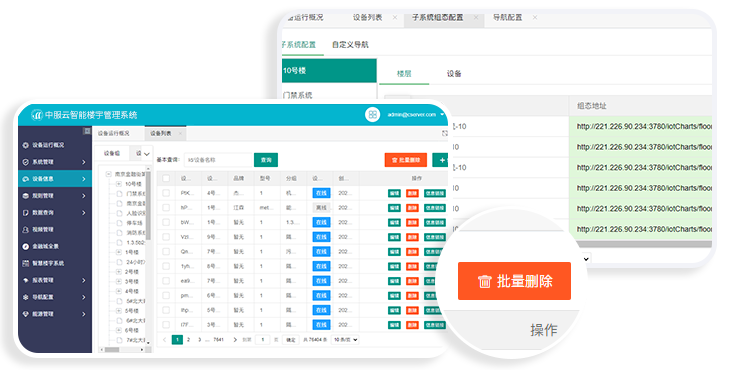Click the 导航配置 snowflake icon in sidebar
This screenshot has height=370, width=730.
pos(26,297)
